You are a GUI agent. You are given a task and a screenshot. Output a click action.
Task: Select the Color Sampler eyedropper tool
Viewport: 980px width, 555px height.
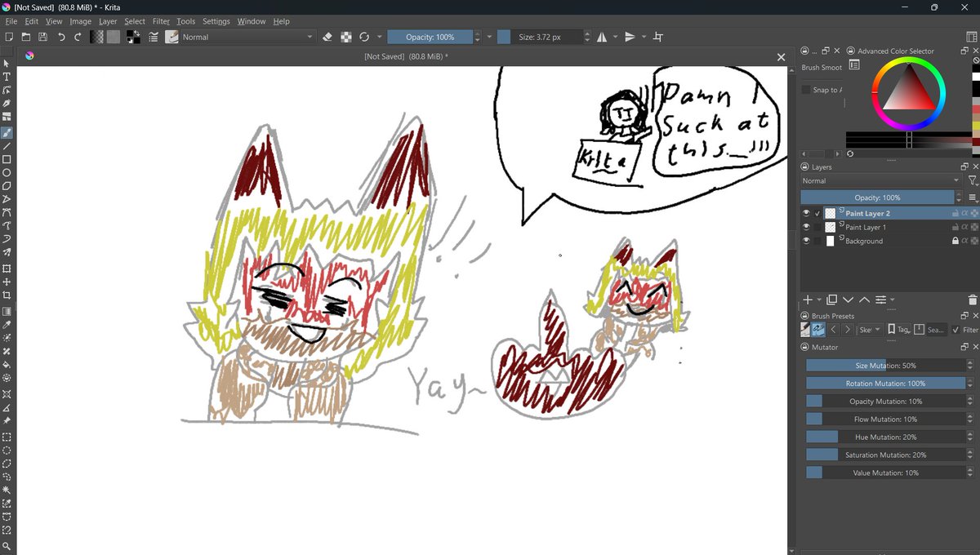coord(7,325)
